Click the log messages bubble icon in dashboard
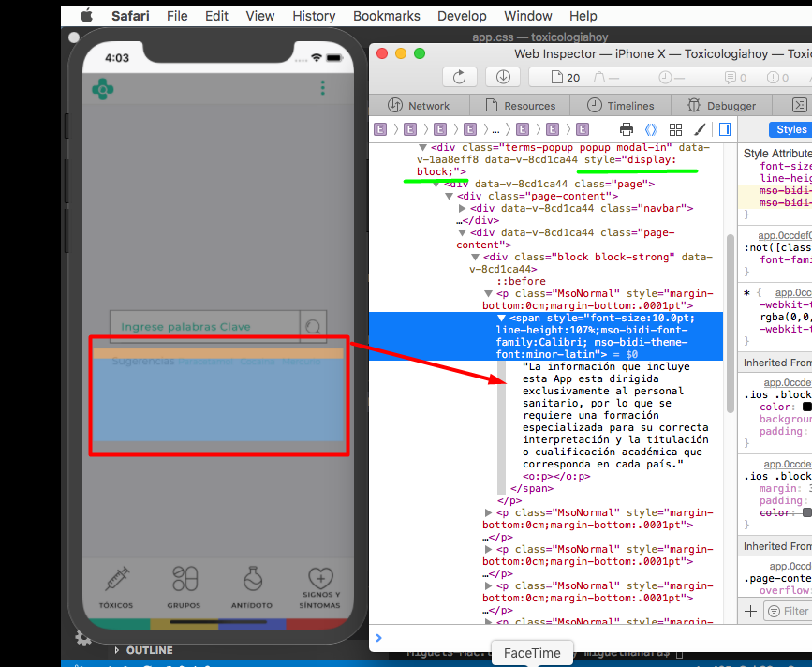812x667 pixels. click(x=731, y=78)
